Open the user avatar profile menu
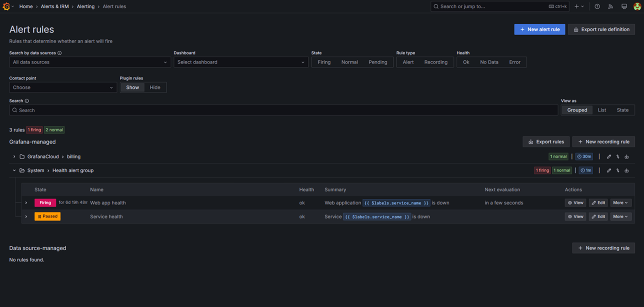 click(637, 6)
